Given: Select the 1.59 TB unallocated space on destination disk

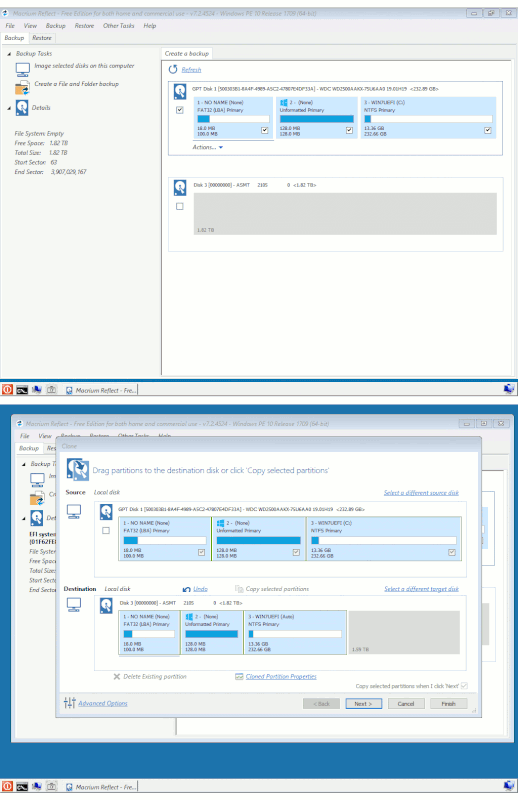Looking at the screenshot, I should (404, 633).
